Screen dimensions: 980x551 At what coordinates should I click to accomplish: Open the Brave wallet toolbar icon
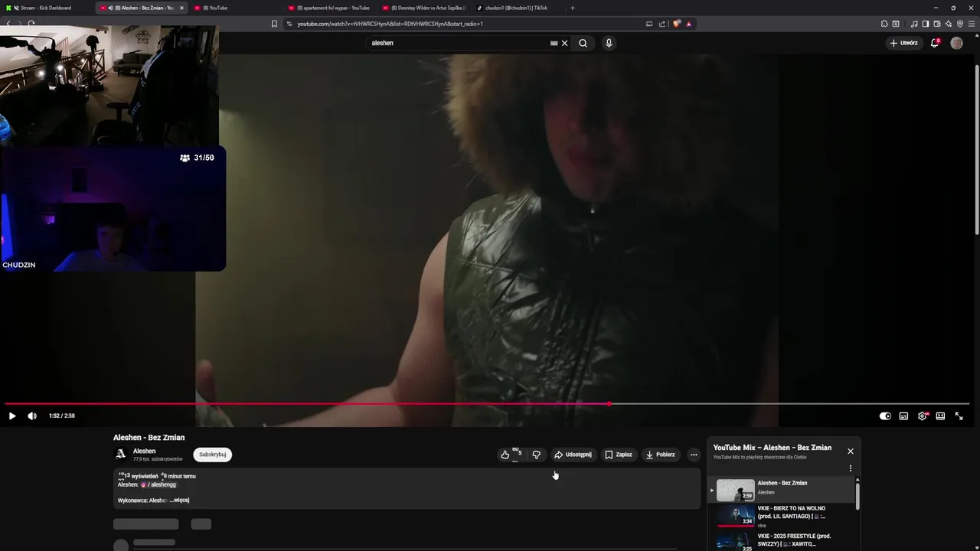click(x=936, y=24)
